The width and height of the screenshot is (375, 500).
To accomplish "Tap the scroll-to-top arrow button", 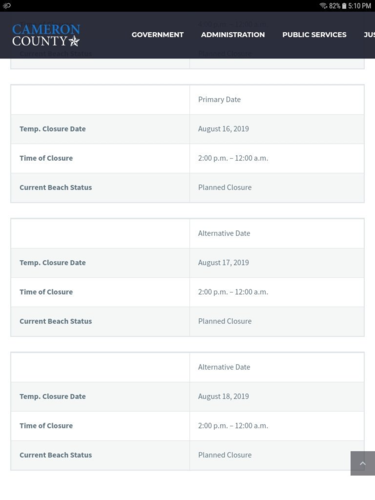I will coord(363,463).
